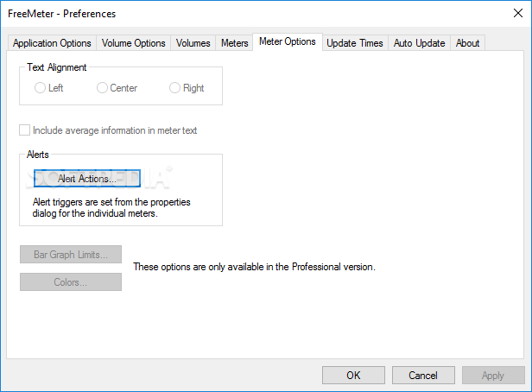Click the Meter Options tab

pyautogui.click(x=288, y=41)
